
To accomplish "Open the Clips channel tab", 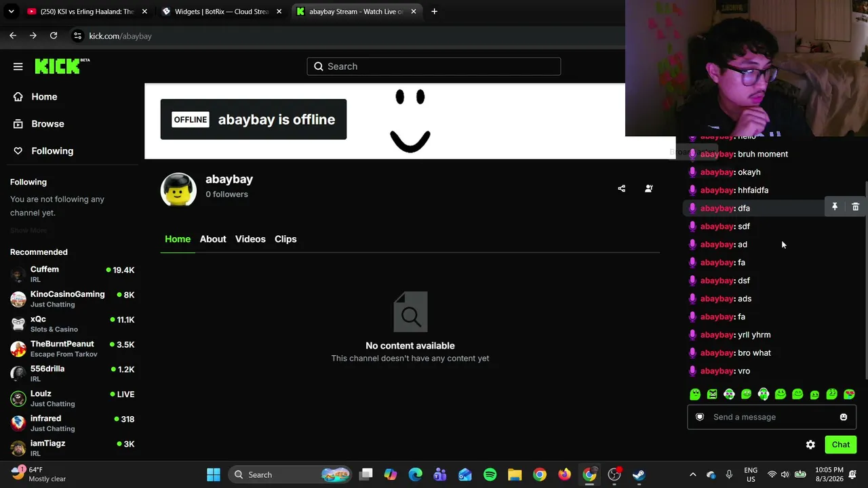I will point(285,239).
